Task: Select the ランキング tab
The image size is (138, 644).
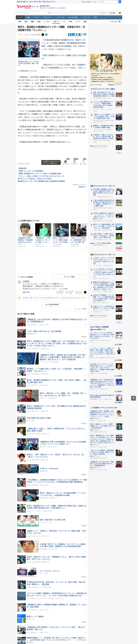Action: click(x=86, y=17)
